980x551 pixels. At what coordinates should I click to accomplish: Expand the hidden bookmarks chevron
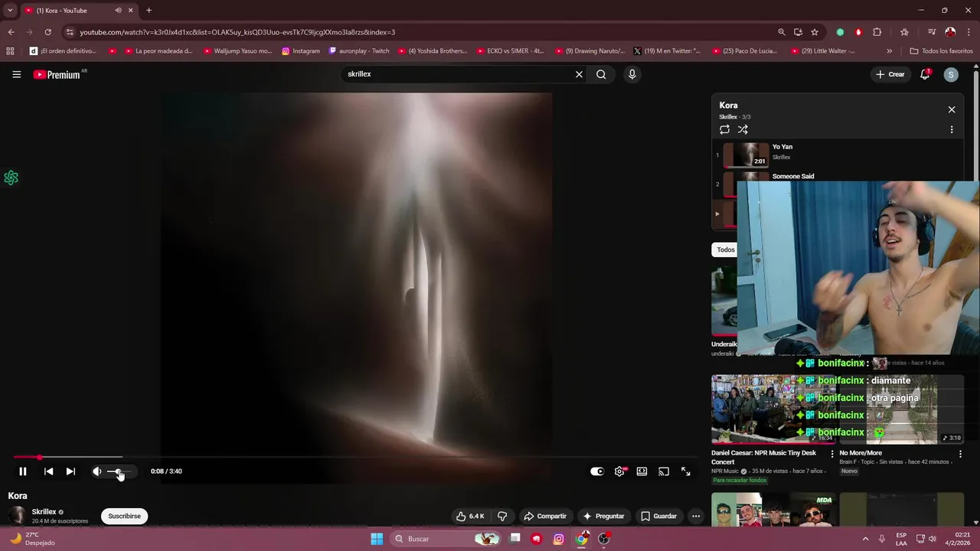click(x=889, y=51)
